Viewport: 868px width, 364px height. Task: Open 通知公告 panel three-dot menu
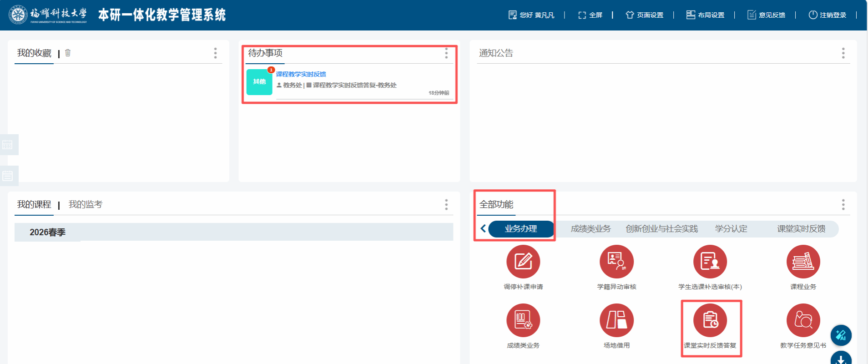pyautogui.click(x=843, y=53)
